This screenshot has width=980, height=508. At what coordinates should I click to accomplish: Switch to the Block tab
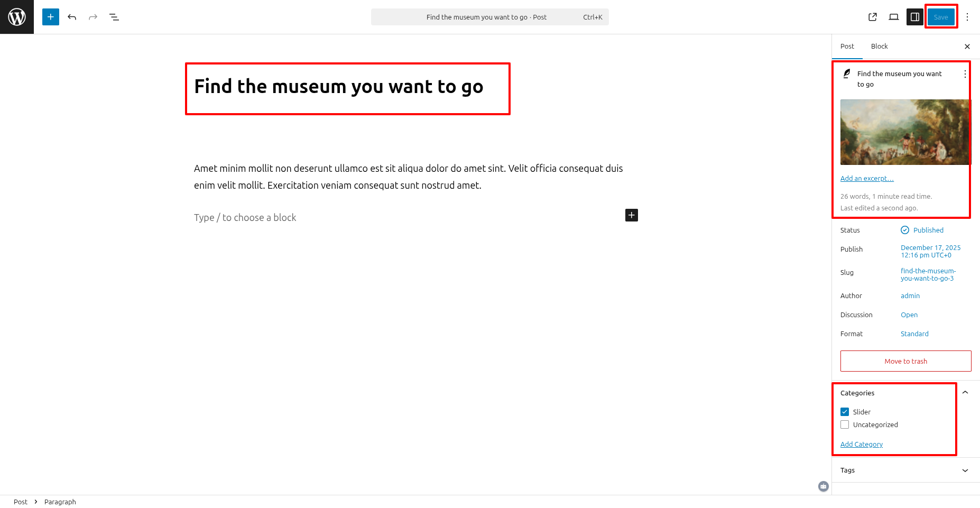click(879, 47)
